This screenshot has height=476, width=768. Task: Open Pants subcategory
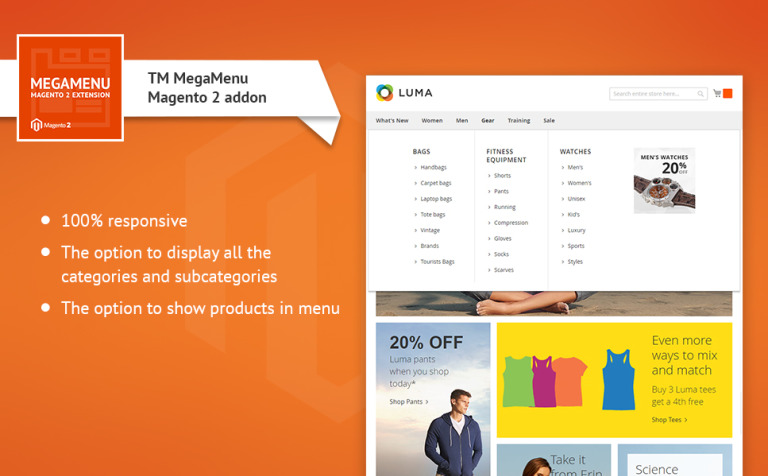(501, 191)
